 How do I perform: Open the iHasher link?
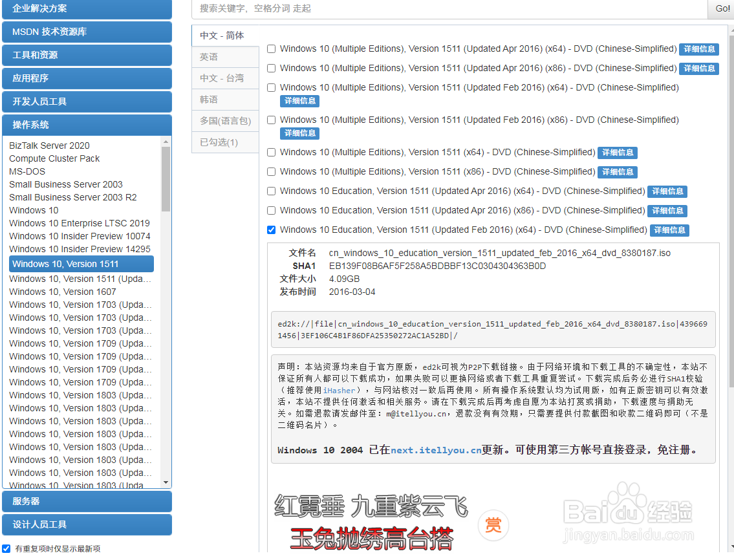click(x=339, y=391)
